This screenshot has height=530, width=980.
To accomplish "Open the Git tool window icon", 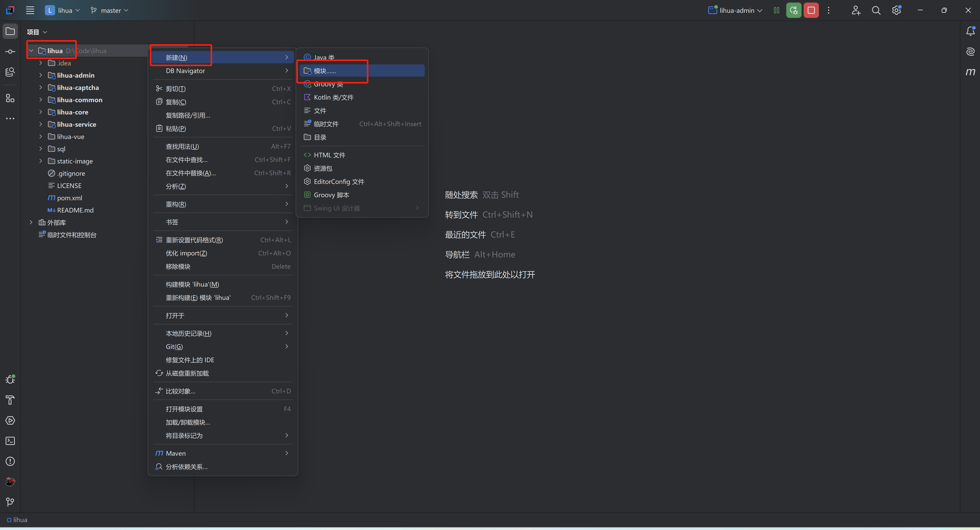I will coord(10,502).
